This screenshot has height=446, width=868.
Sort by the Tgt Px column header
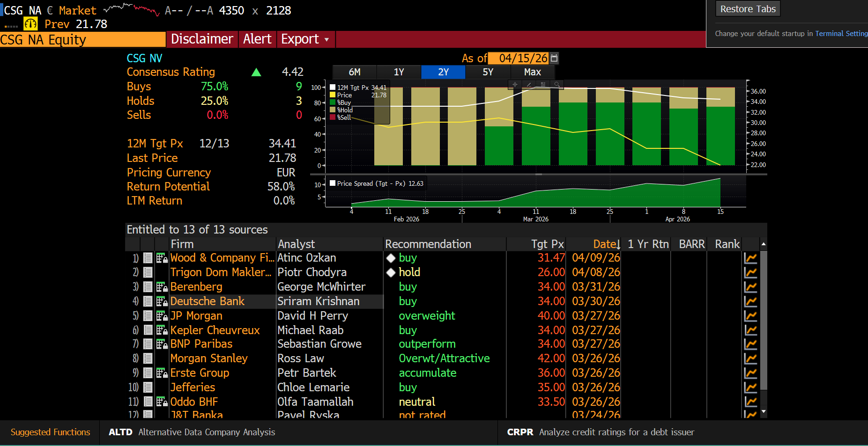pos(548,244)
